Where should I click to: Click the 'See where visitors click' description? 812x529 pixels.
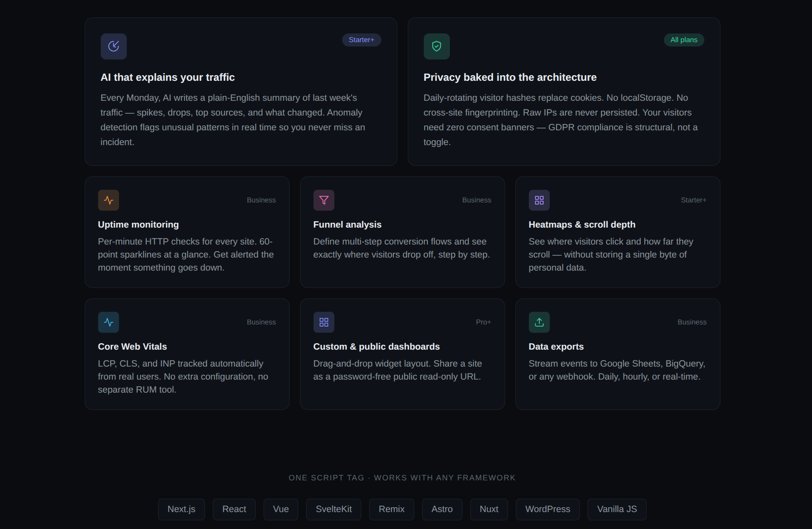(x=611, y=255)
